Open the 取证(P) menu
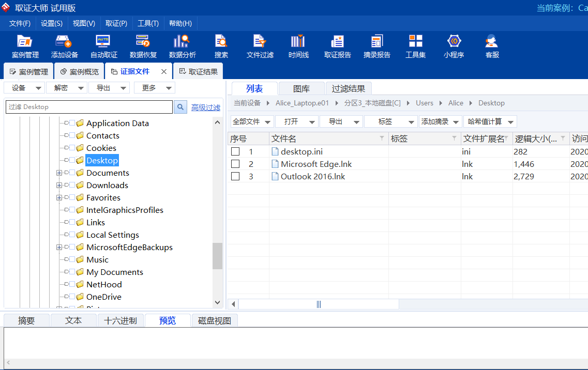Image resolution: width=588 pixels, height=370 pixels. tap(116, 23)
